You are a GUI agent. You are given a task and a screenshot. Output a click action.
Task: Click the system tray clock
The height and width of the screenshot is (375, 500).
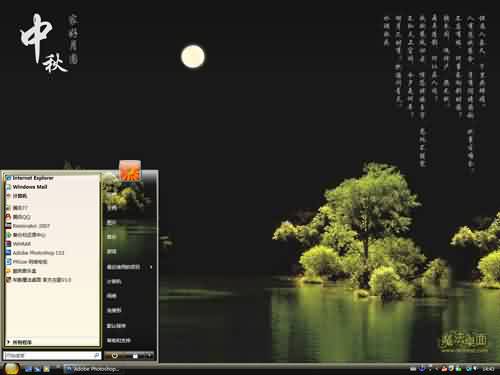click(488, 369)
